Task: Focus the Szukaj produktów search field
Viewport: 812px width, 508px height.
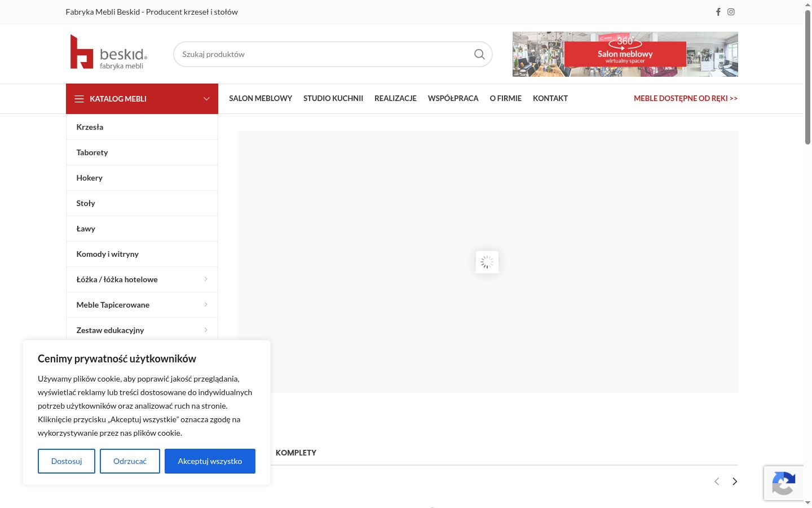Action: pos(333,54)
